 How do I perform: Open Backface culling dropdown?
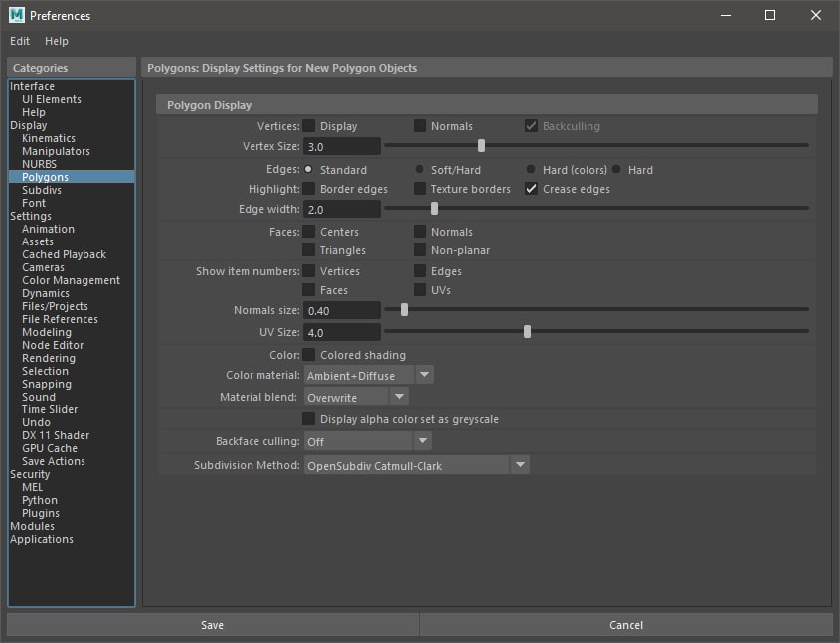point(368,441)
